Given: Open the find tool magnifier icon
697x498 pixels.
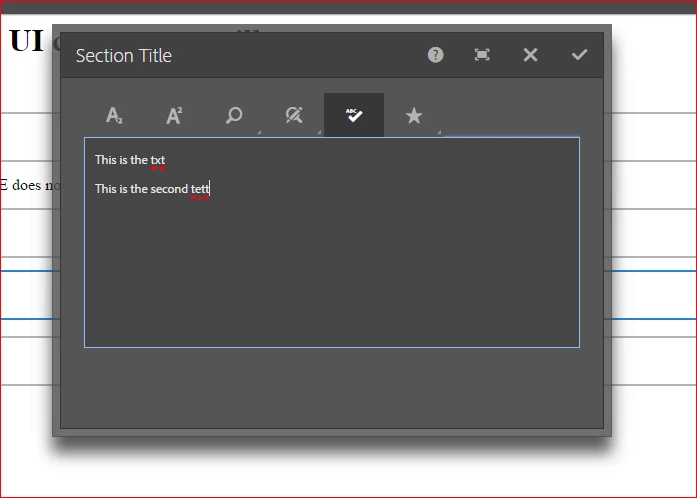Looking at the screenshot, I should pos(234,115).
